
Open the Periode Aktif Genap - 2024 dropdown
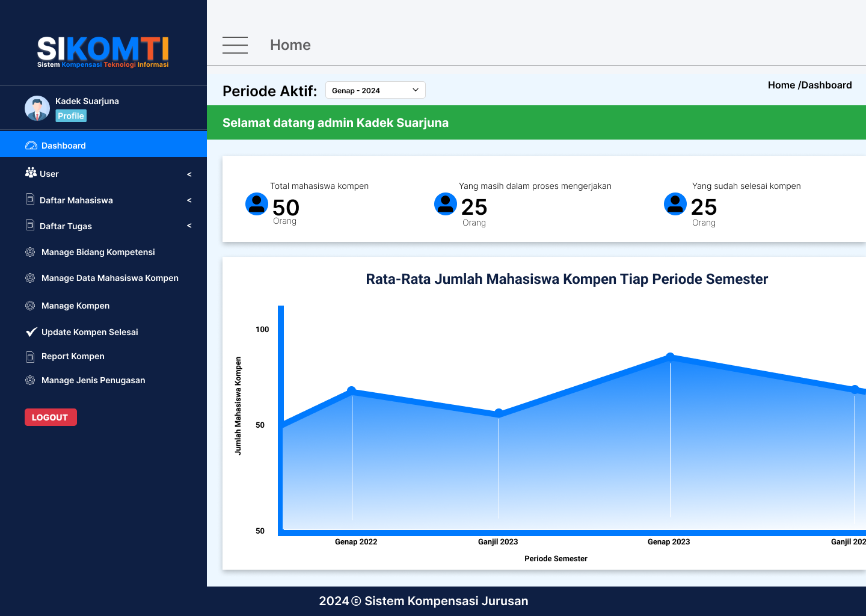coord(375,90)
